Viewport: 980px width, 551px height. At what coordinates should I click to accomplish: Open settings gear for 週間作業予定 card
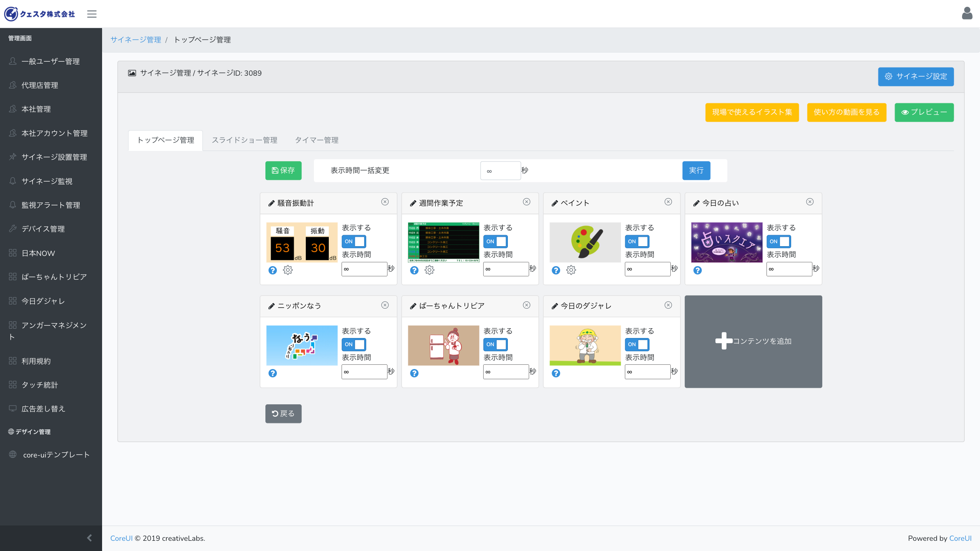430,270
